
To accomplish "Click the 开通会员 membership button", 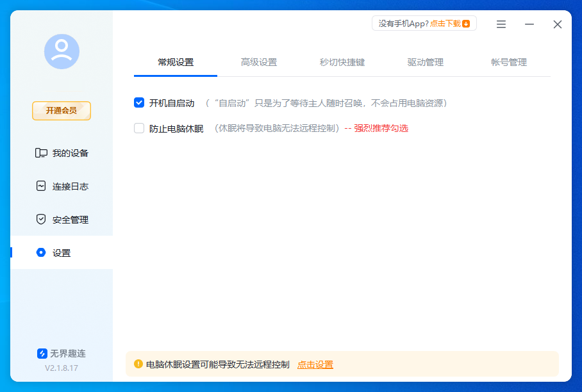I will (x=61, y=111).
